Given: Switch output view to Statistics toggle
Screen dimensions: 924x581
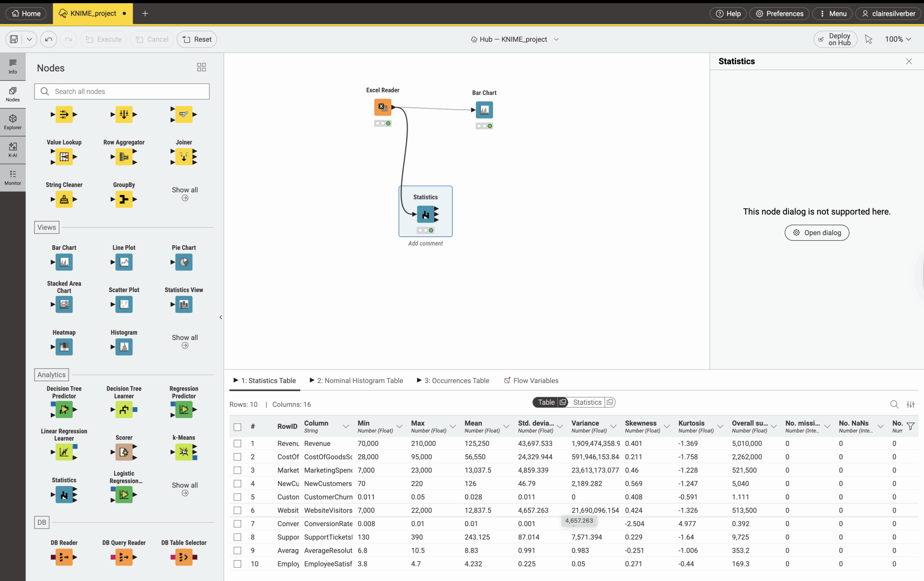Looking at the screenshot, I should click(x=587, y=402).
